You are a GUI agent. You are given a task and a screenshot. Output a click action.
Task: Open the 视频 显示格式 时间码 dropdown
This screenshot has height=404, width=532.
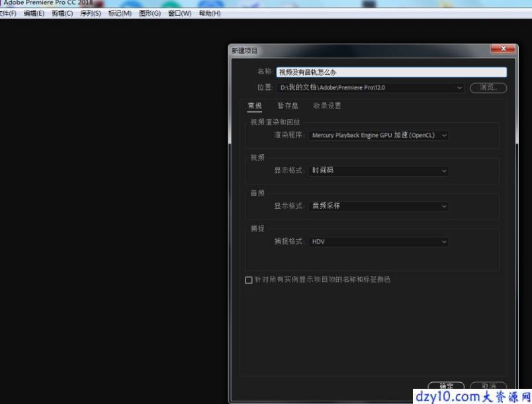tap(378, 171)
